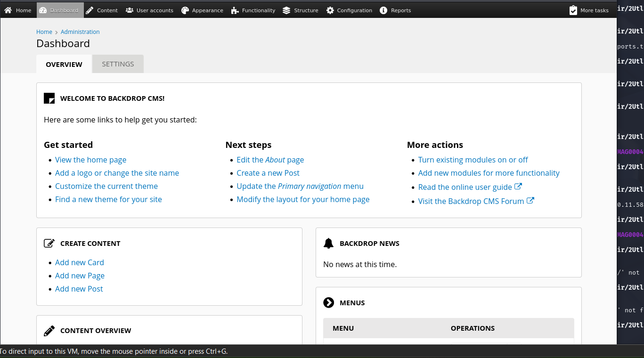Click the Menus arrow circle icon
This screenshot has width=644, height=358.
tap(329, 303)
